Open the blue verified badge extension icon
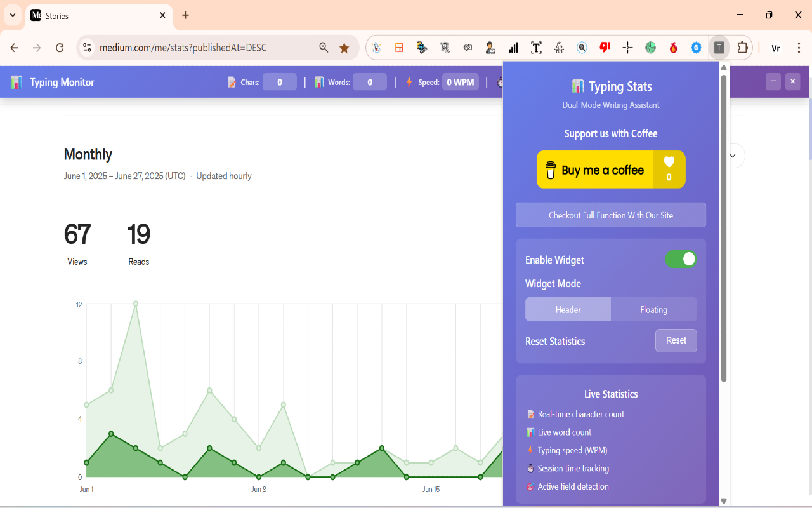This screenshot has height=508, width=812. (696, 48)
